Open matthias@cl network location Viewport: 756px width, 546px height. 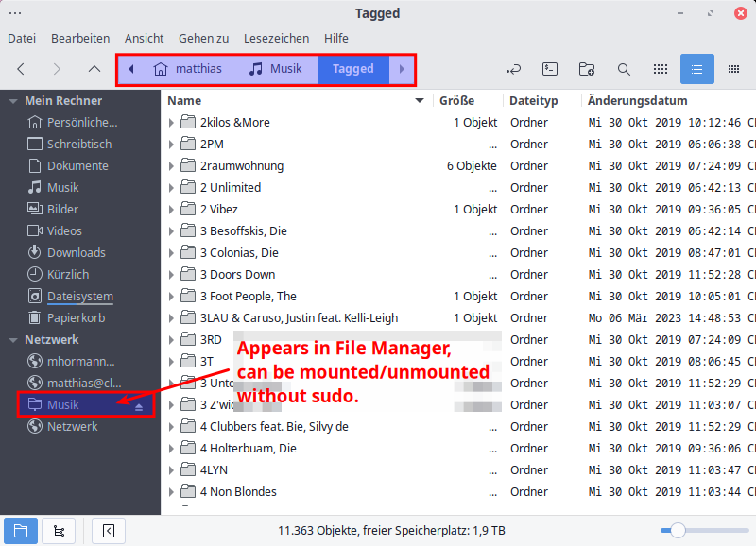[x=75, y=384]
